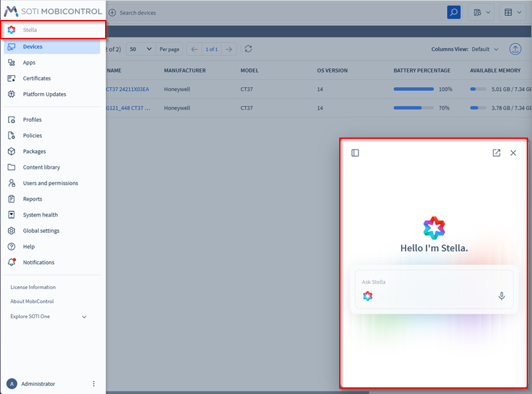Screen dimensions: 532x394
Task: Open Stella assistant from sidebar
Action: click(x=30, y=30)
